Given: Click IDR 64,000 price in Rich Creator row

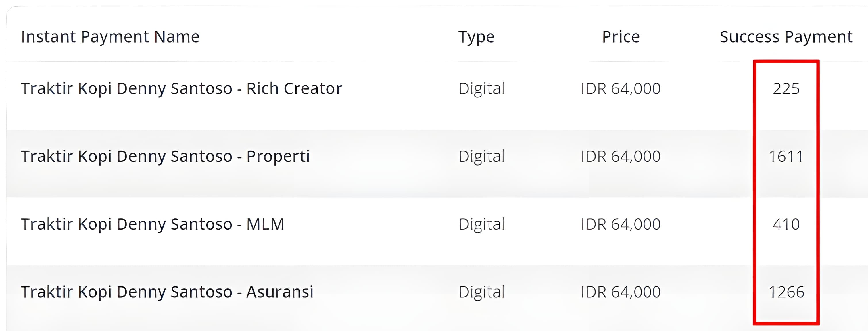Looking at the screenshot, I should [x=621, y=89].
